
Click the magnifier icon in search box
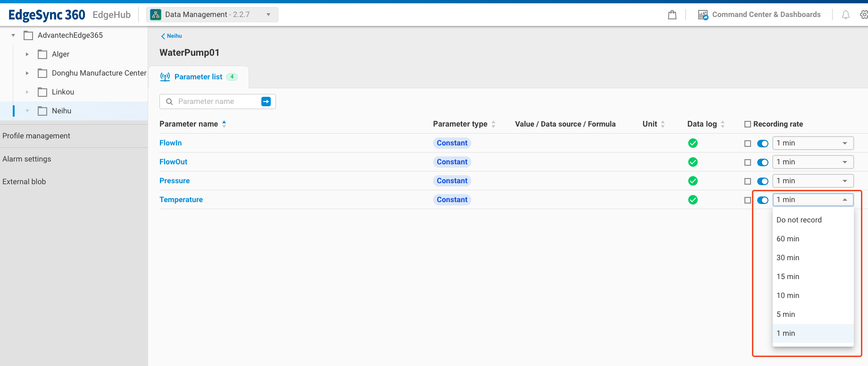(x=169, y=102)
